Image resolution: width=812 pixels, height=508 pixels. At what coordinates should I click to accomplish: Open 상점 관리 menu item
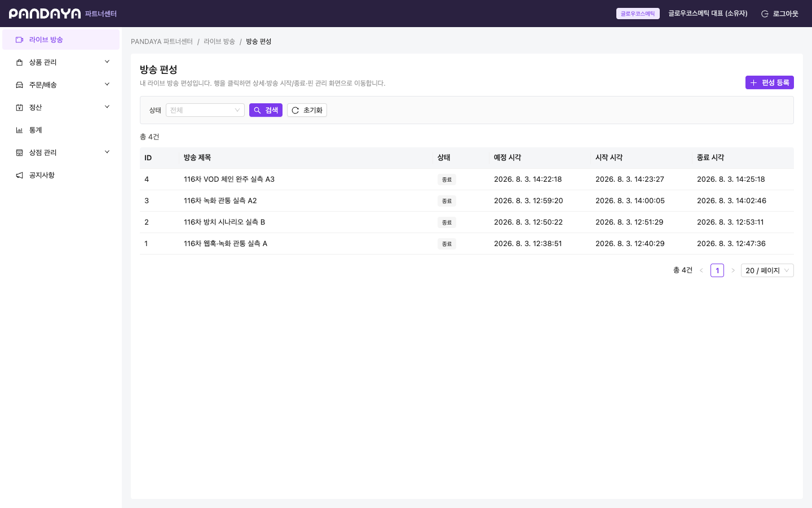[x=61, y=152]
